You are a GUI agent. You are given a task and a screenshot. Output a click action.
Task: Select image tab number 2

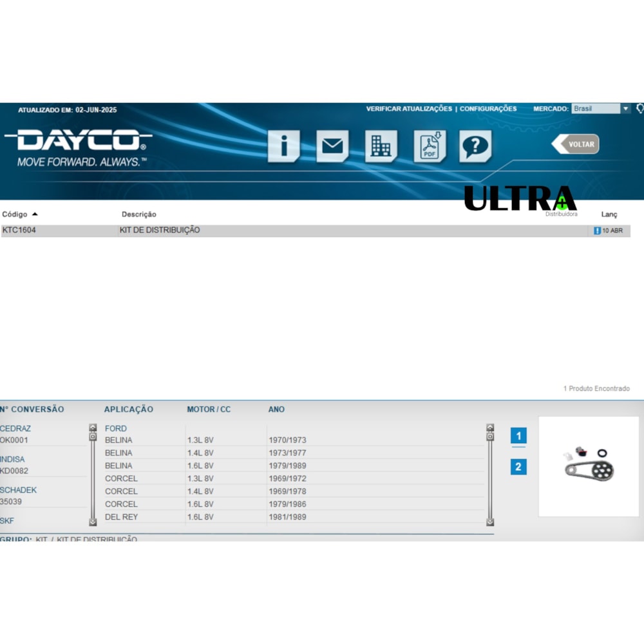518,466
